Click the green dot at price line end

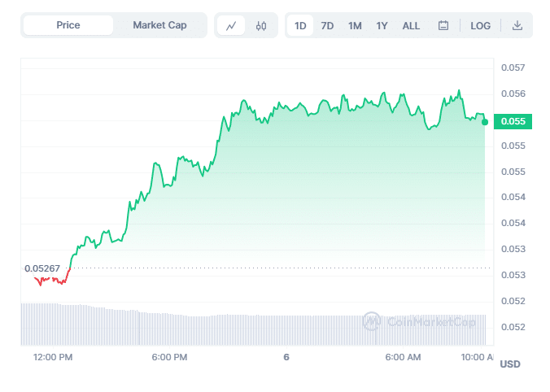485,122
